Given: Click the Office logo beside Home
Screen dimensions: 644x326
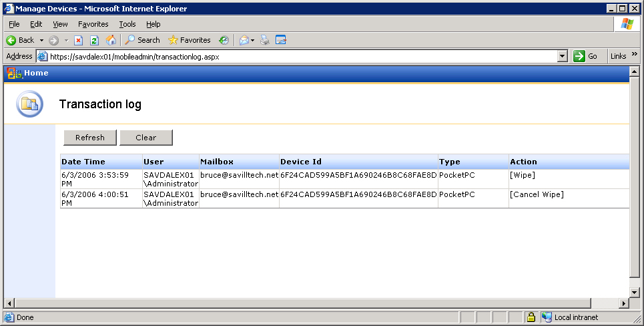Looking at the screenshot, I should (x=14, y=73).
